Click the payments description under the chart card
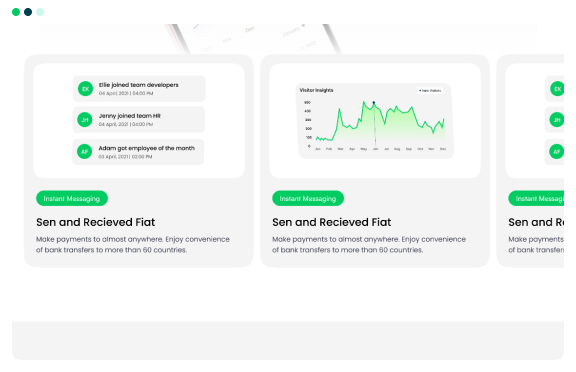This screenshot has width=576, height=372. (369, 245)
